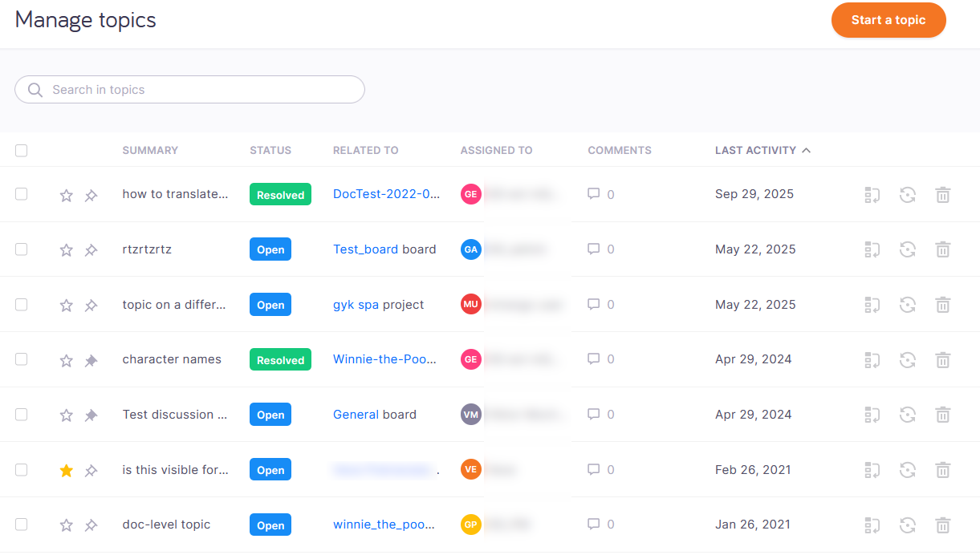The height and width of the screenshot is (555, 980).
Task: Star the 'how to translate...' topic
Action: (67, 195)
